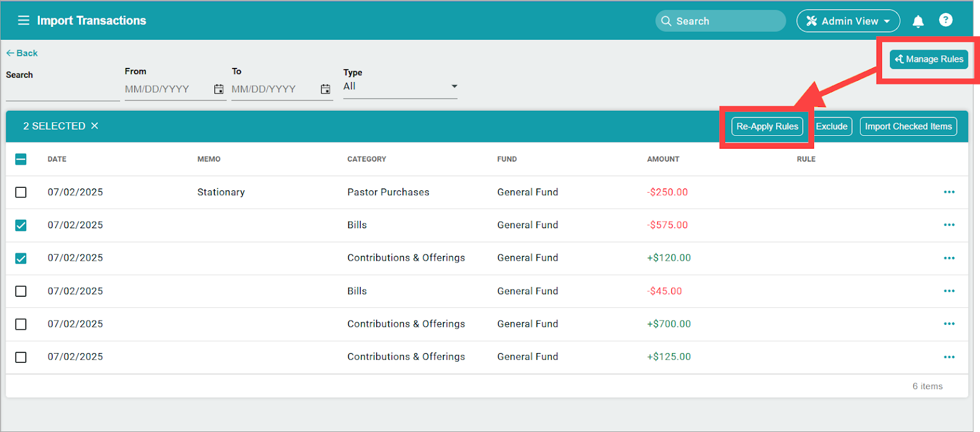Viewport: 980px width, 432px height.
Task: Open the To date calendar picker
Action: click(x=325, y=89)
